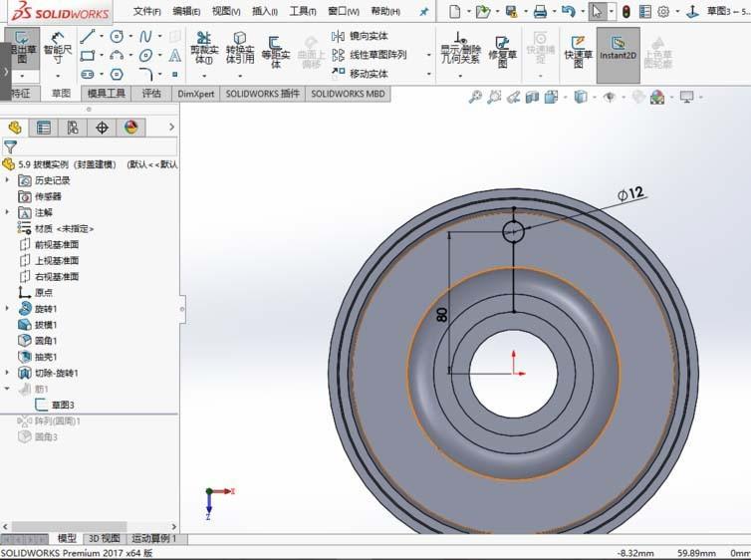Viewport: 751px width, 560px height.
Task: Click the Exit Sketch (退出草图) button
Action: click(x=22, y=49)
